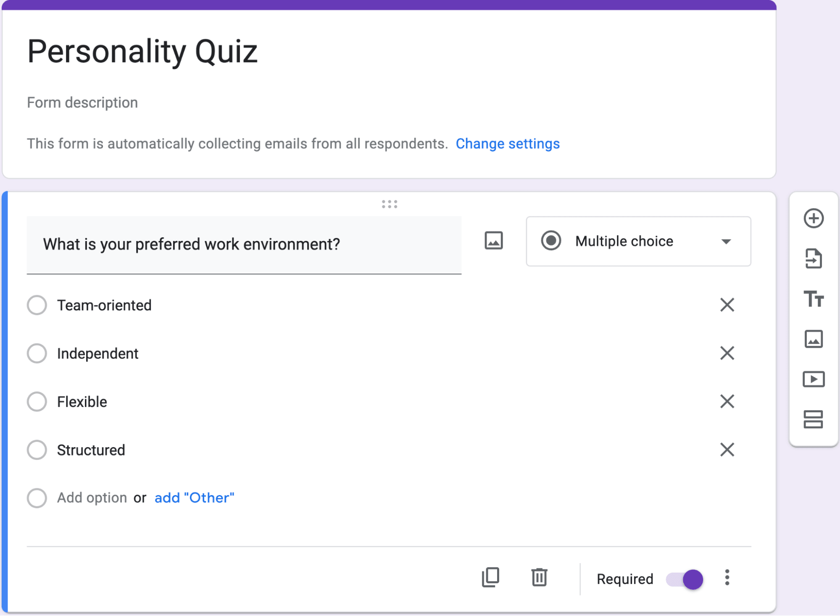Duplicate the current question
This screenshot has height=616, width=840.
tap(490, 577)
